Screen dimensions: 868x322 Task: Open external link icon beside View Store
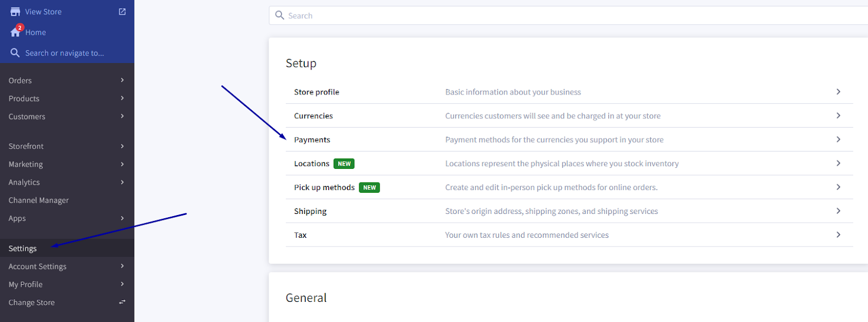122,11
